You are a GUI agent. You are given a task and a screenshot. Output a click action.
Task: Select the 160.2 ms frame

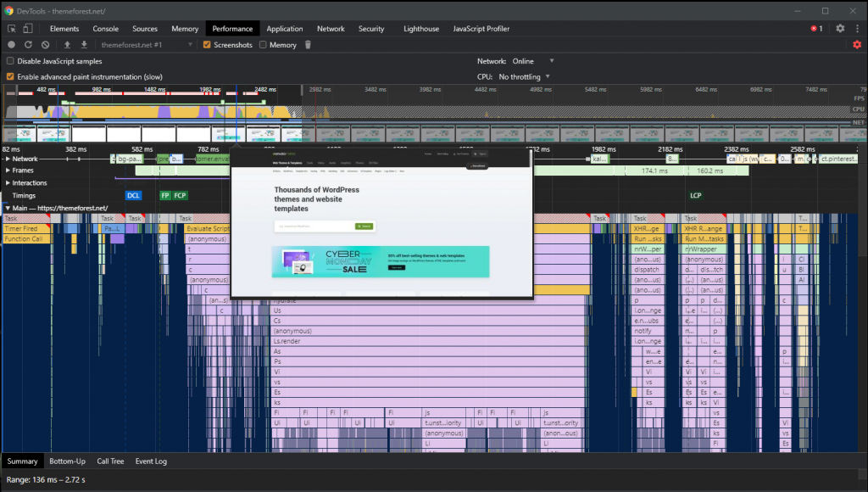coord(710,171)
